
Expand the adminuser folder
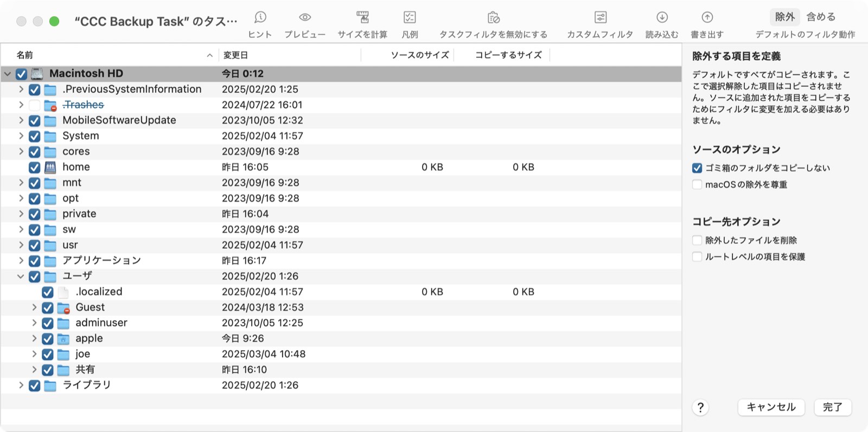pos(34,323)
